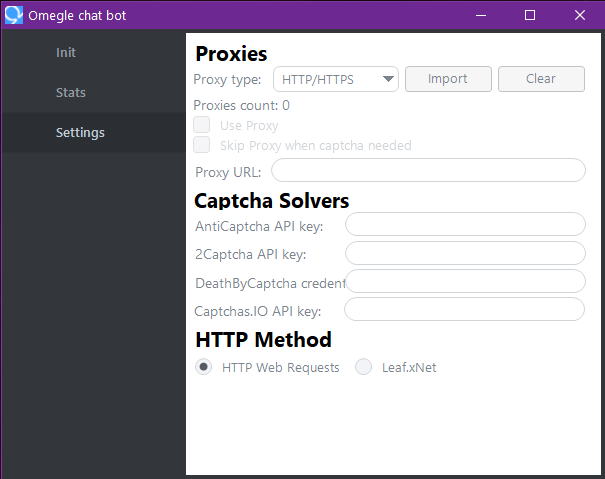Click the Import proxies button
This screenshot has height=479, width=605.
[448, 80]
